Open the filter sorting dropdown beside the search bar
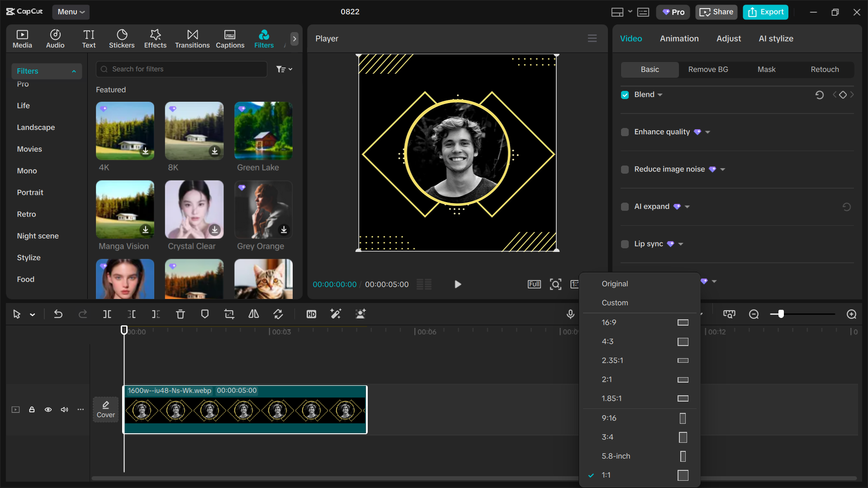This screenshot has height=488, width=868. 284,69
